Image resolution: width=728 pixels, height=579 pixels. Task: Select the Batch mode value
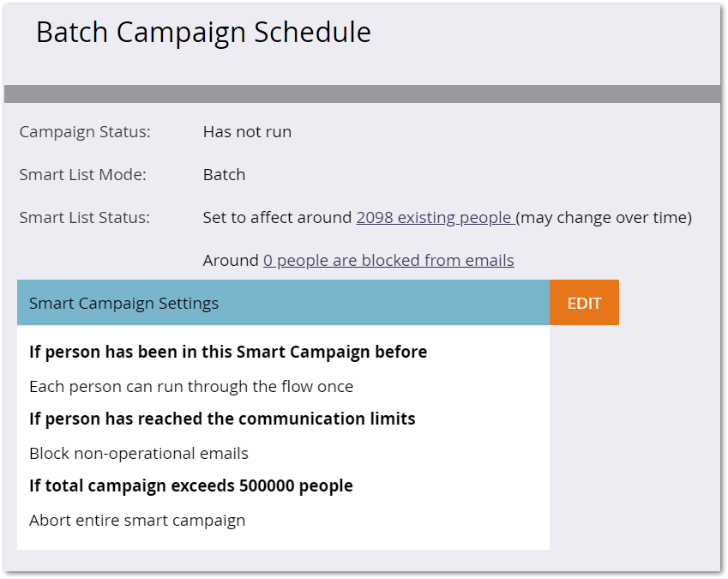point(225,175)
